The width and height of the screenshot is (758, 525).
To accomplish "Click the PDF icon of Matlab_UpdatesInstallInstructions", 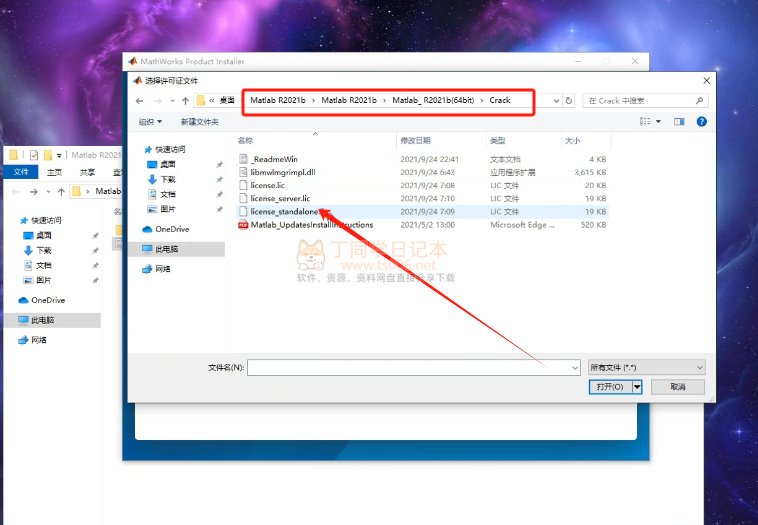I will coord(243,225).
